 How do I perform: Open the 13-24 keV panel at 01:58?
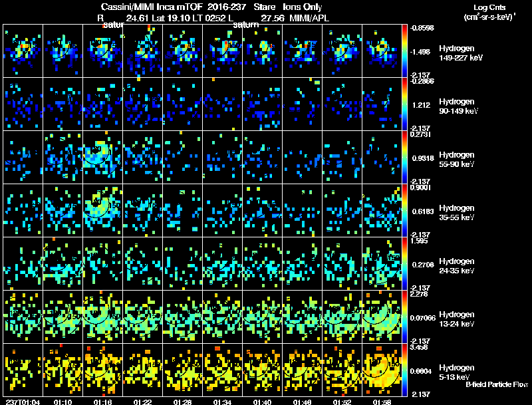[382, 317]
